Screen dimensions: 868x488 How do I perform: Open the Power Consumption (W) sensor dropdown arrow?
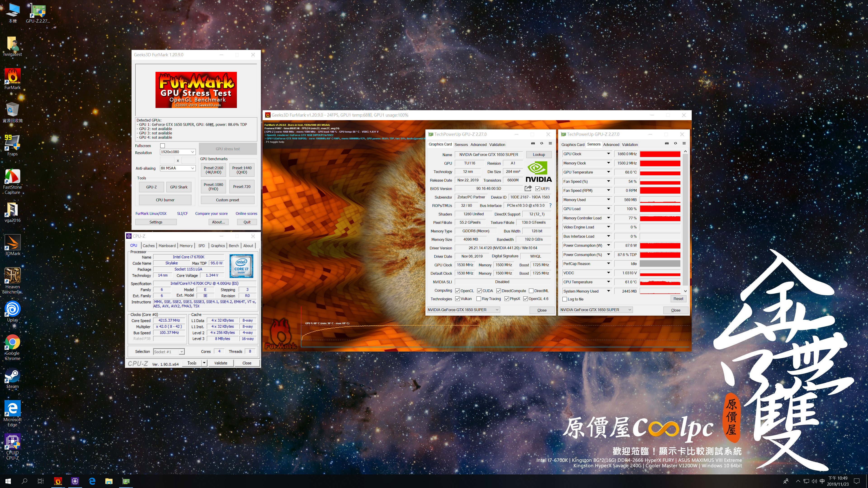609,245
